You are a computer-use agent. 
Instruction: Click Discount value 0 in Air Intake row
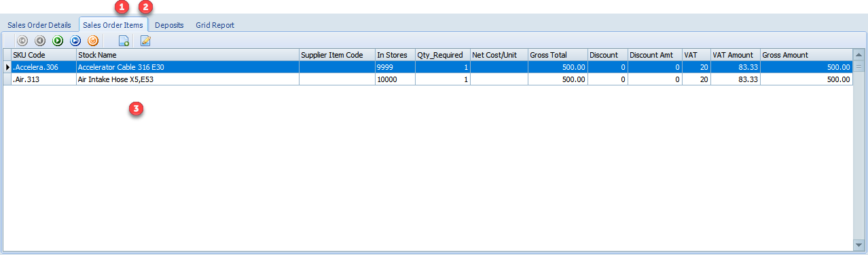608,79
